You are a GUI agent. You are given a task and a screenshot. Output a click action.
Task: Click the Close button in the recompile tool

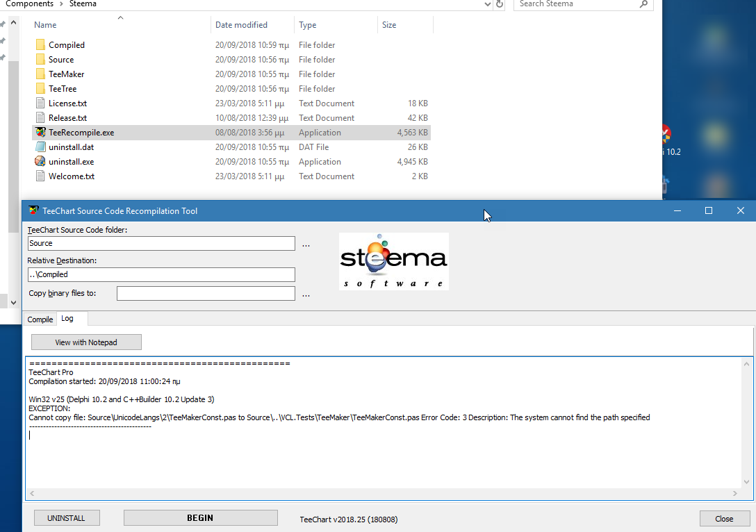point(724,519)
